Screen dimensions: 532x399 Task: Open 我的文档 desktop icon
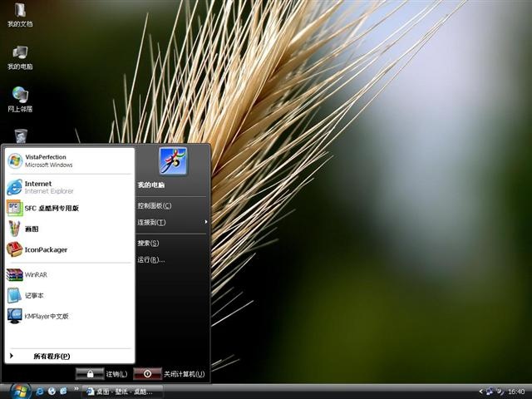(20, 14)
